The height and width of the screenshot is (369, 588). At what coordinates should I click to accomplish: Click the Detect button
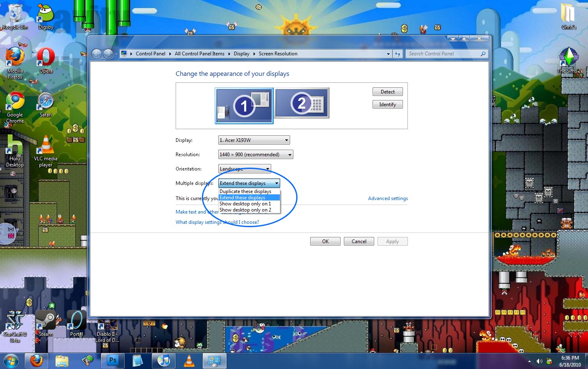tap(388, 92)
